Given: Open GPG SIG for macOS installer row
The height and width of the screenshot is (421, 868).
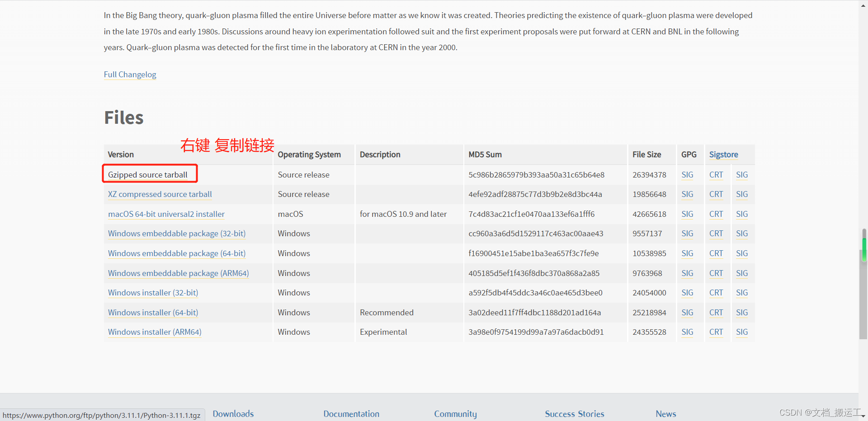Looking at the screenshot, I should click(x=687, y=214).
